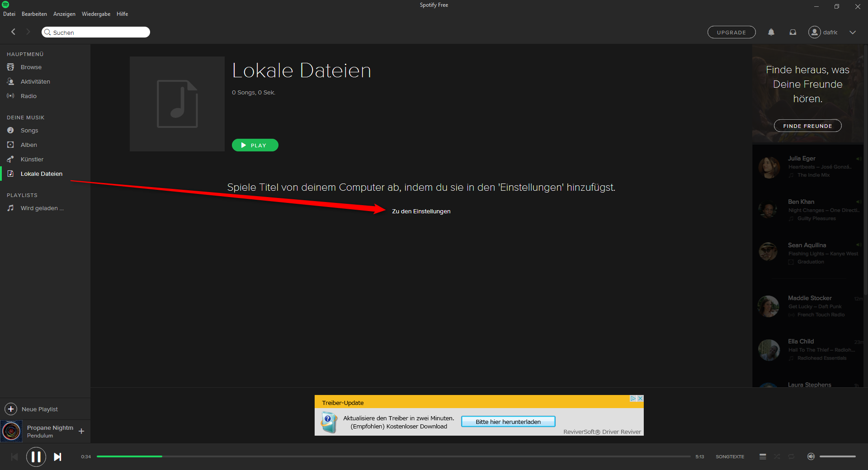
Task: Expand the user account dropdown chevron
Action: coord(853,32)
